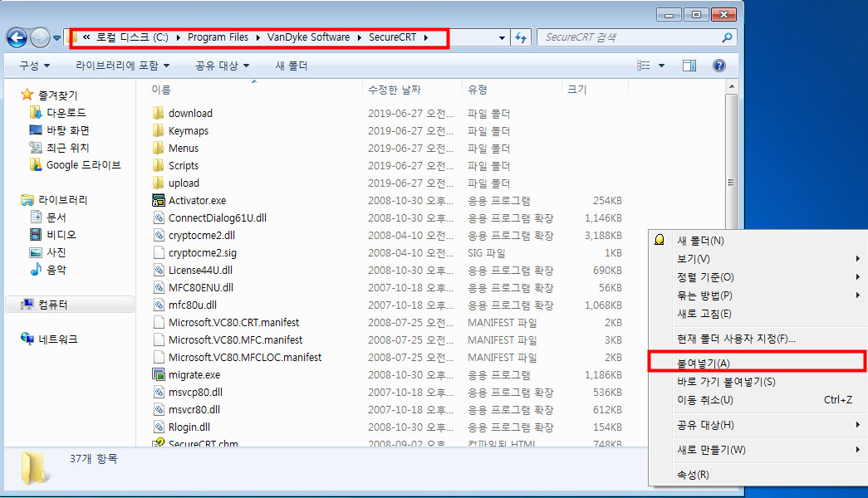Click the change view icon
The image size is (868, 498).
pyautogui.click(x=644, y=66)
